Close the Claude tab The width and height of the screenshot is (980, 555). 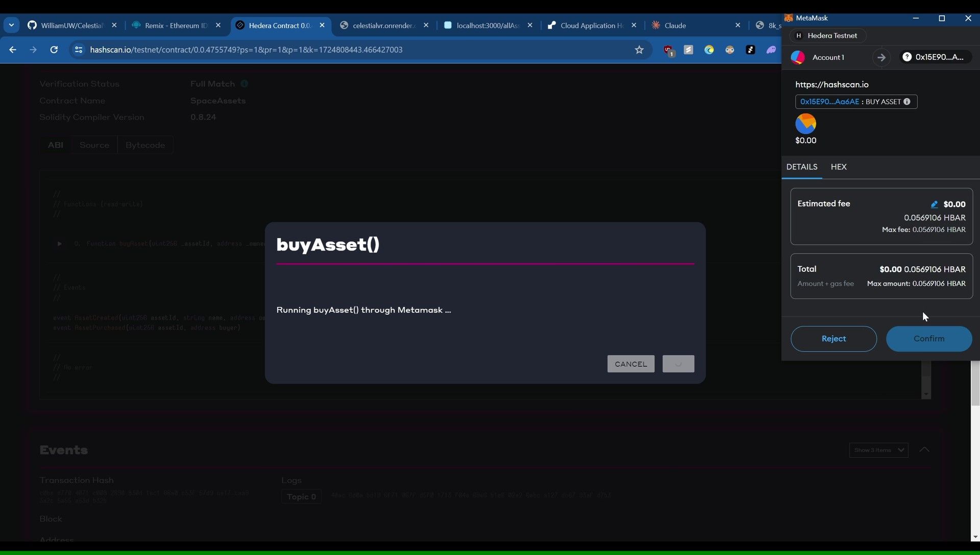738,25
